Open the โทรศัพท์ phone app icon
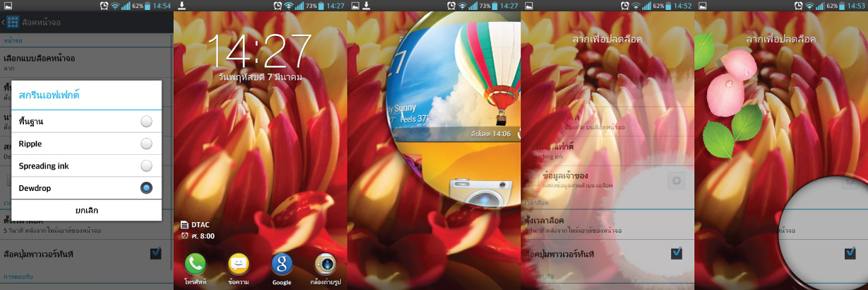Image resolution: width=868 pixels, height=290 pixels. (x=195, y=264)
